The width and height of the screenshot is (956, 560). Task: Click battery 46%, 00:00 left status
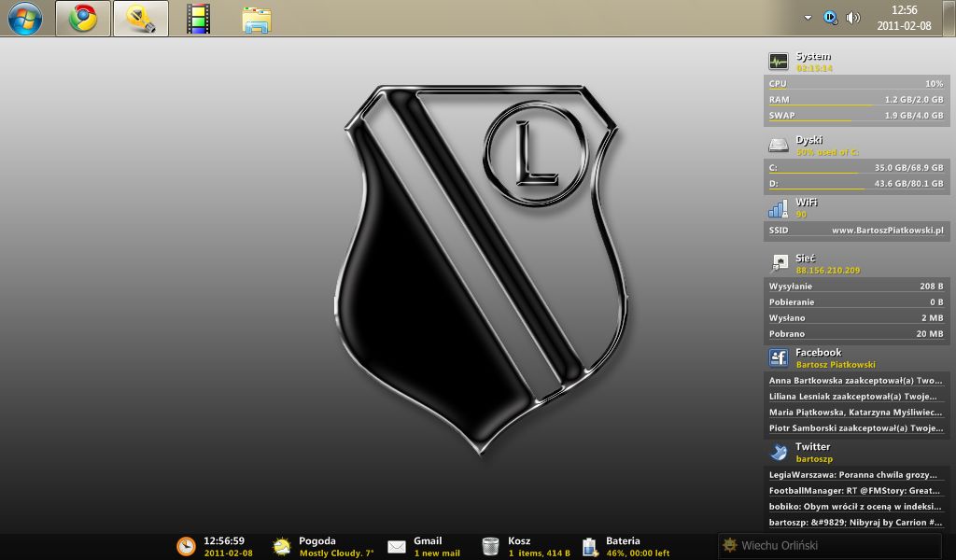point(637,553)
